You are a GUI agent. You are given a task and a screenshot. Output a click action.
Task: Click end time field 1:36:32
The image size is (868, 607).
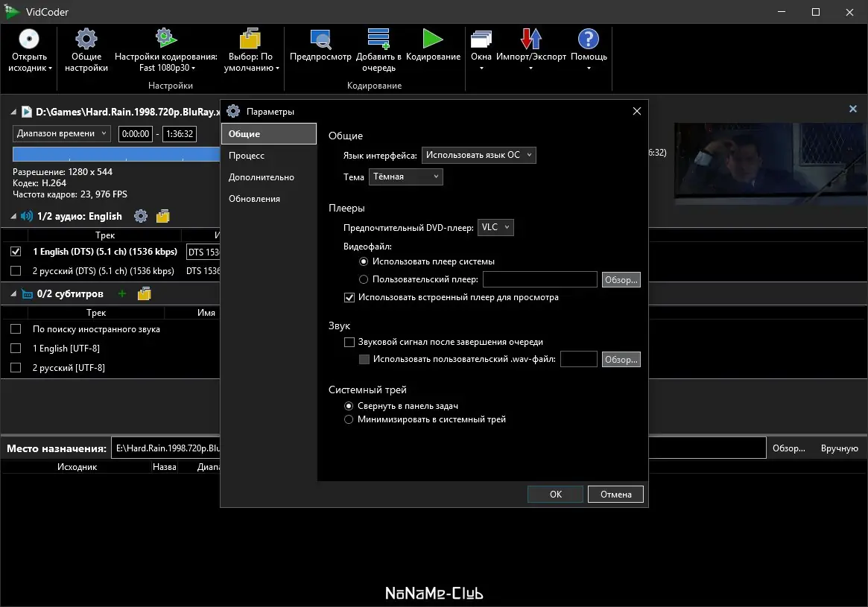coord(180,134)
